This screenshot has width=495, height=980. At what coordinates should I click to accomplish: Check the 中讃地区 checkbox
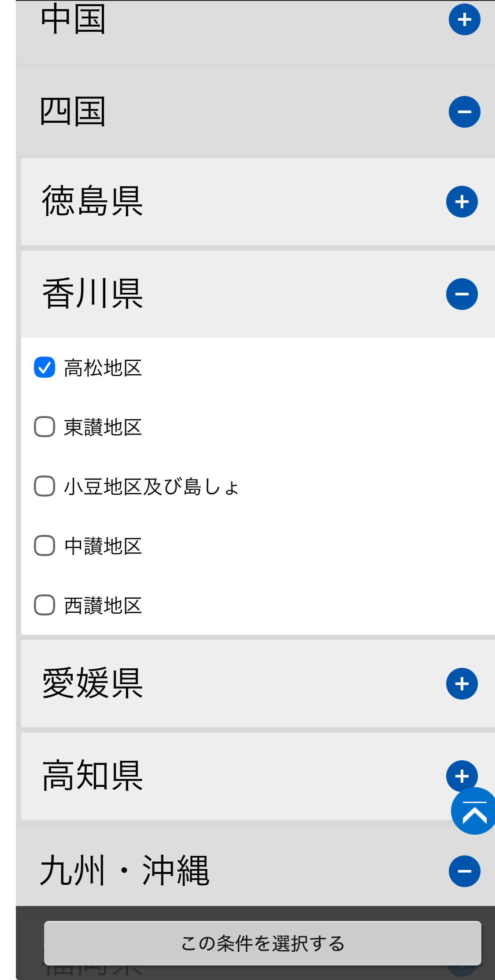coord(44,546)
